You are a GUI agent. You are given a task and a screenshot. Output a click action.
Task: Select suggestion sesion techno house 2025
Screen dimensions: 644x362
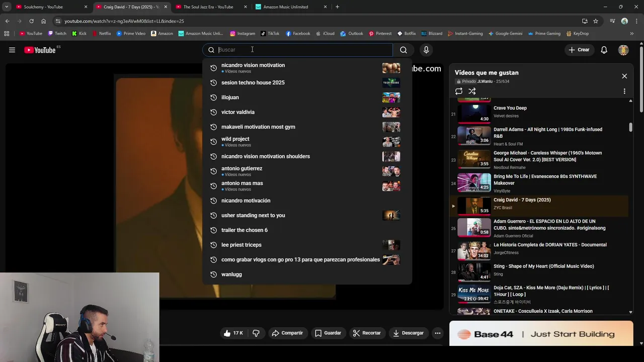[307, 82]
